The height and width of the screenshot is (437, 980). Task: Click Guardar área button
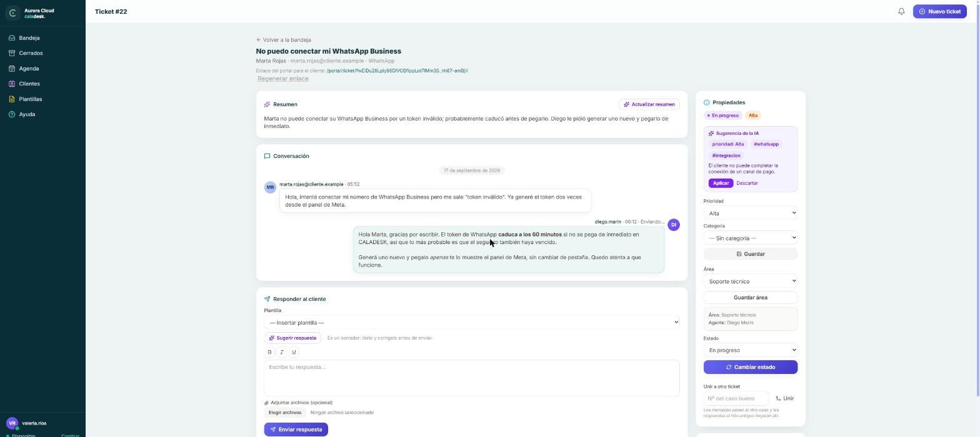(751, 298)
